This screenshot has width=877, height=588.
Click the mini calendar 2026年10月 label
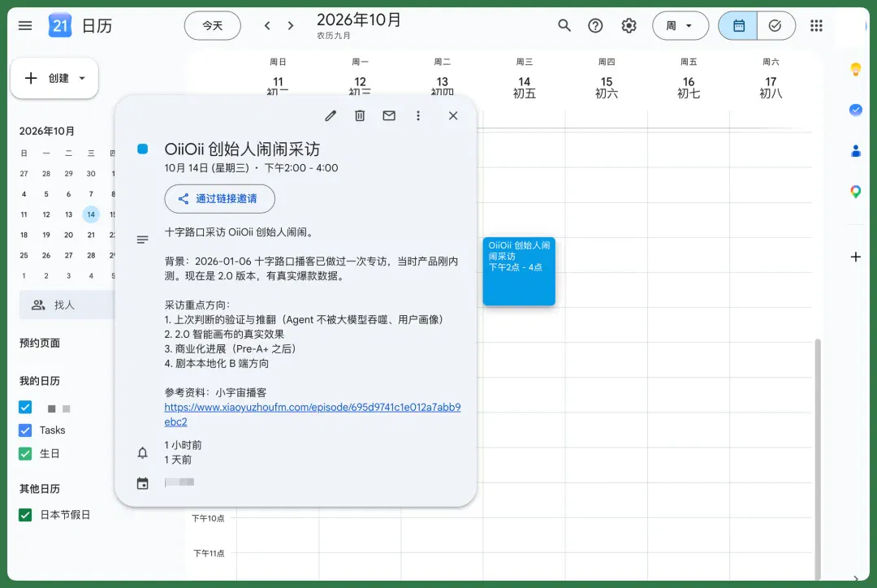coord(47,131)
